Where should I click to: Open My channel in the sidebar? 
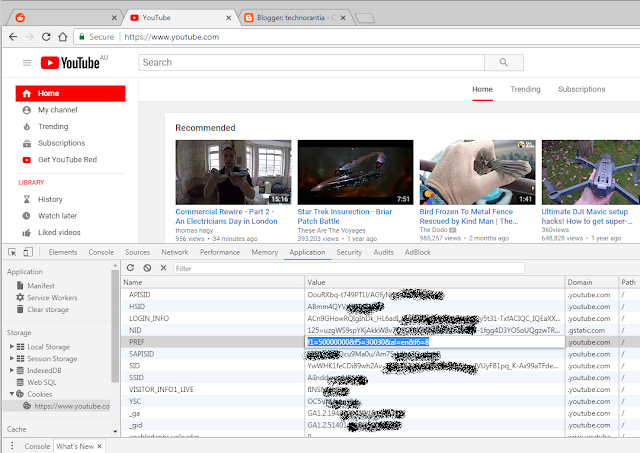click(58, 110)
